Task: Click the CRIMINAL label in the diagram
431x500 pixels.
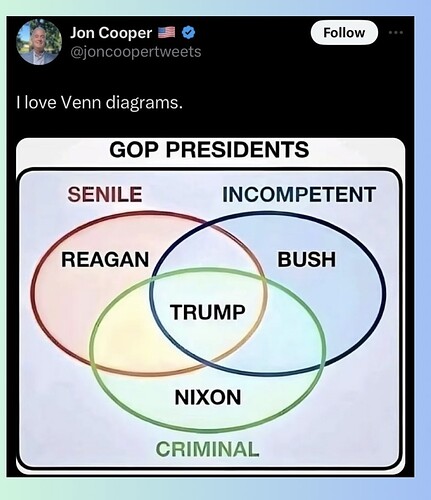Action: click(207, 449)
